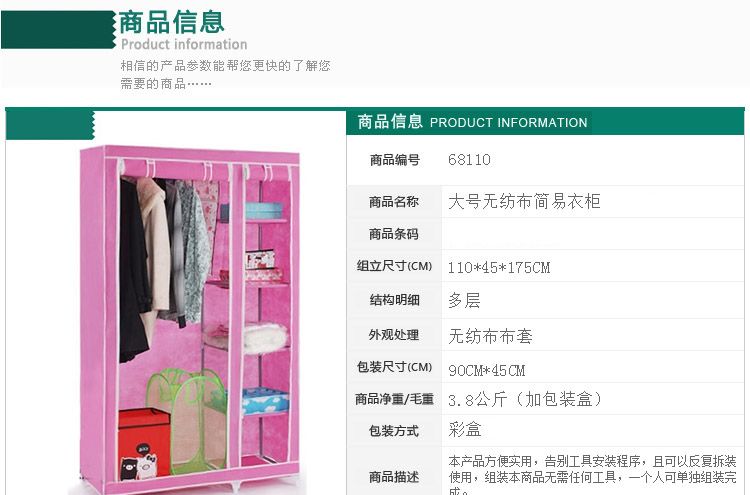Click the green PRODUCT INFORMATION table header
The image size is (750, 495).
[545, 122]
